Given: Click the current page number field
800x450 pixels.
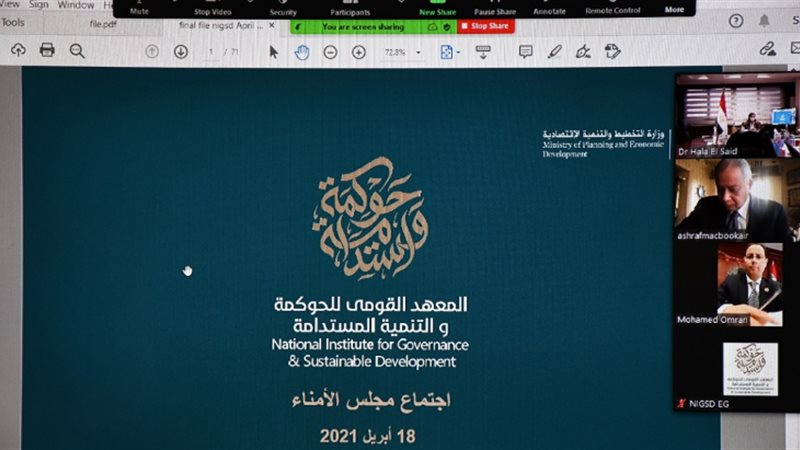Looking at the screenshot, I should point(211,52).
